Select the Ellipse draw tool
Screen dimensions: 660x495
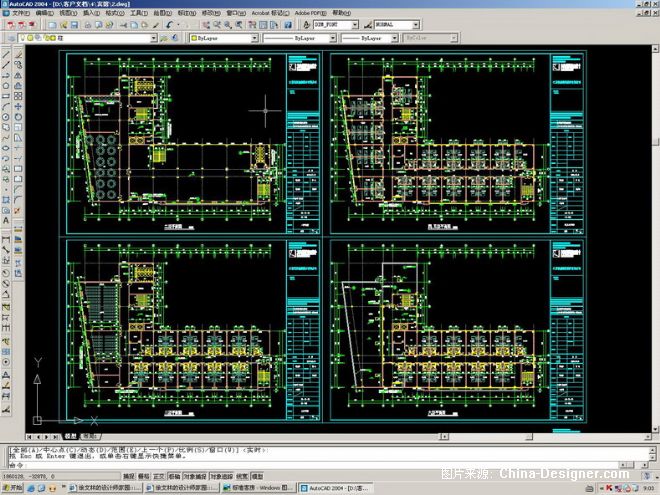click(x=6, y=148)
